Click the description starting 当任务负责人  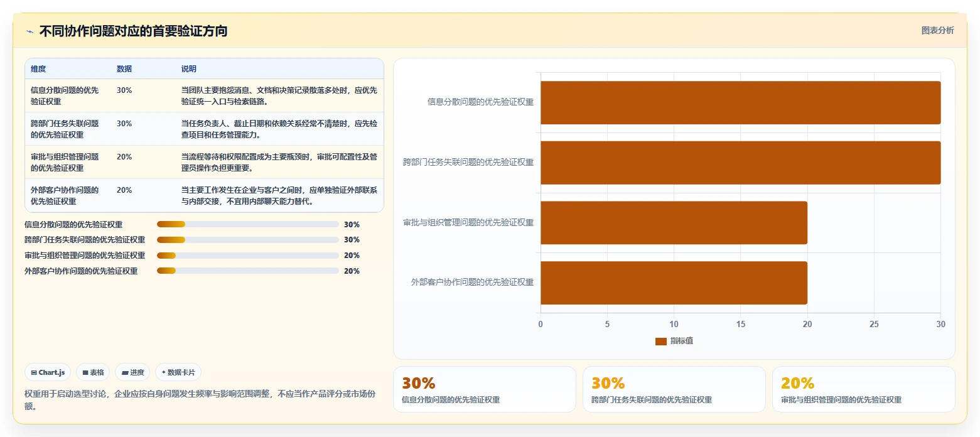[x=279, y=129]
